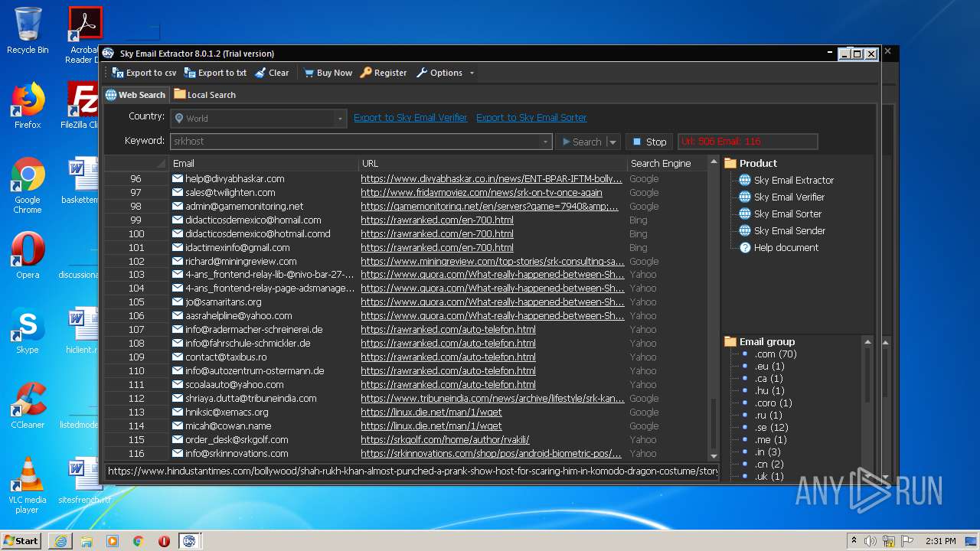Select the .se (12) email group
This screenshot has height=551, width=980.
771,427
